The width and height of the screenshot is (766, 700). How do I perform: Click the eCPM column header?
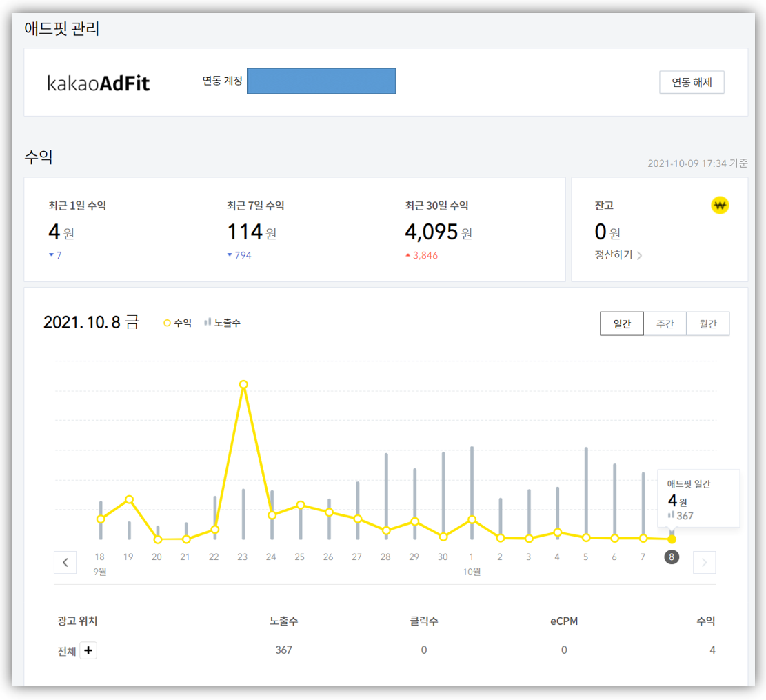564,621
